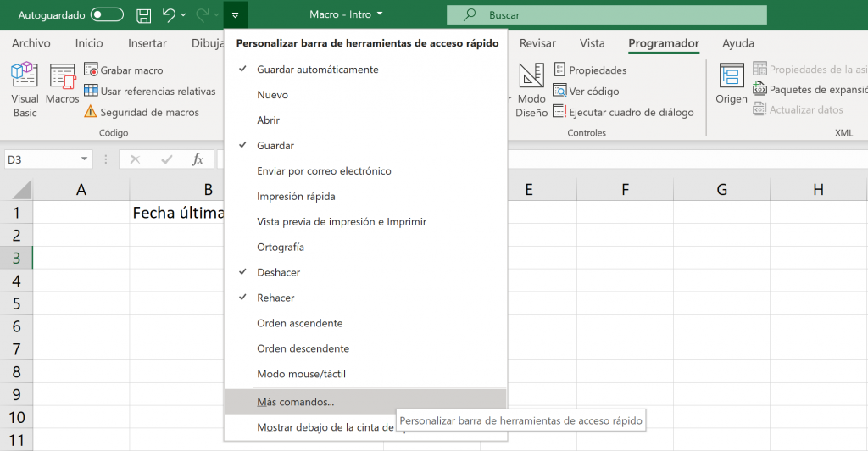This screenshot has width=868, height=451.
Task: Enable Modo mouse/táctil option
Action: click(x=365, y=374)
